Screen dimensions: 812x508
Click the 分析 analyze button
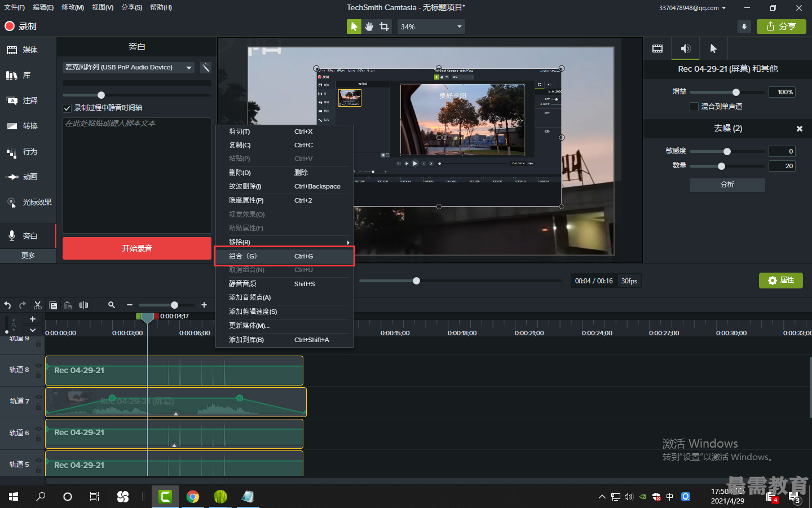(x=727, y=185)
